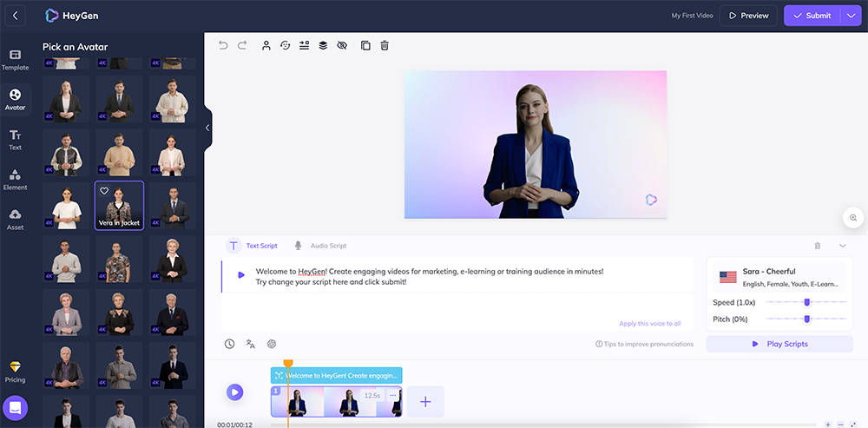Image resolution: width=868 pixels, height=428 pixels.
Task: Open the dropdown arrow beside Submit
Action: (850, 16)
